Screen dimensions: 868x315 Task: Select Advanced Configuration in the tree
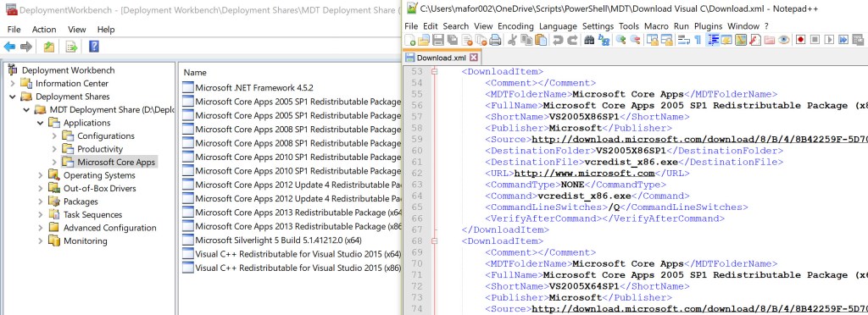(109, 228)
